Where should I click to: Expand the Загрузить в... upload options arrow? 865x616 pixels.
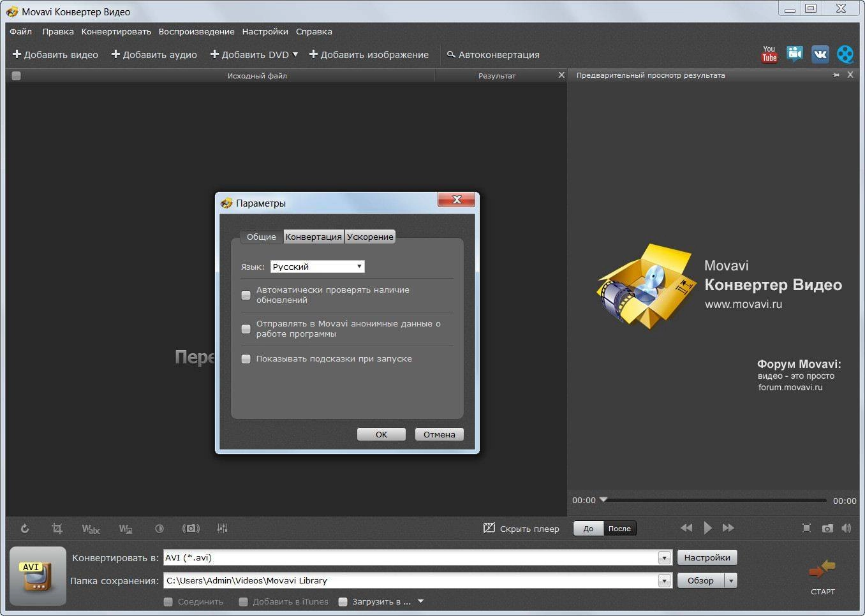(x=420, y=601)
